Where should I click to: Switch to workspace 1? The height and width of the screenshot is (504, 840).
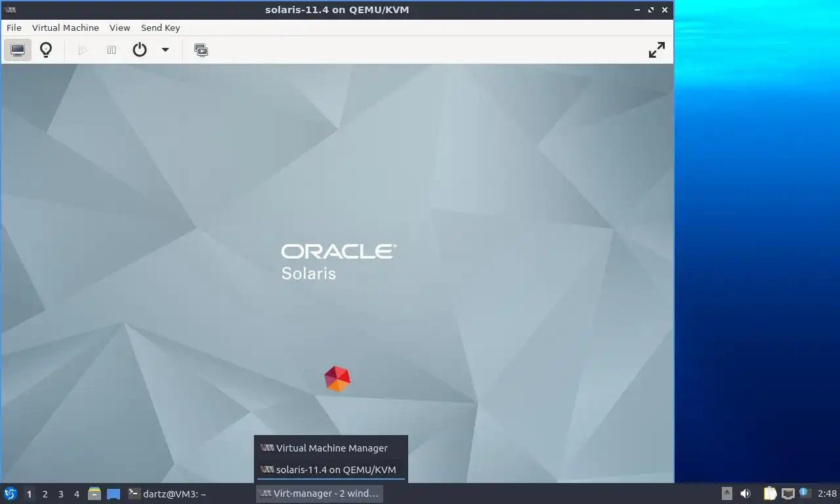click(29, 494)
